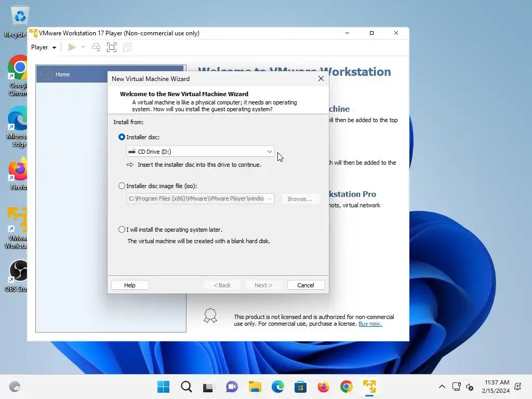
Task: Open VMware Workstation desktop shortcut
Action: pyautogui.click(x=17, y=228)
